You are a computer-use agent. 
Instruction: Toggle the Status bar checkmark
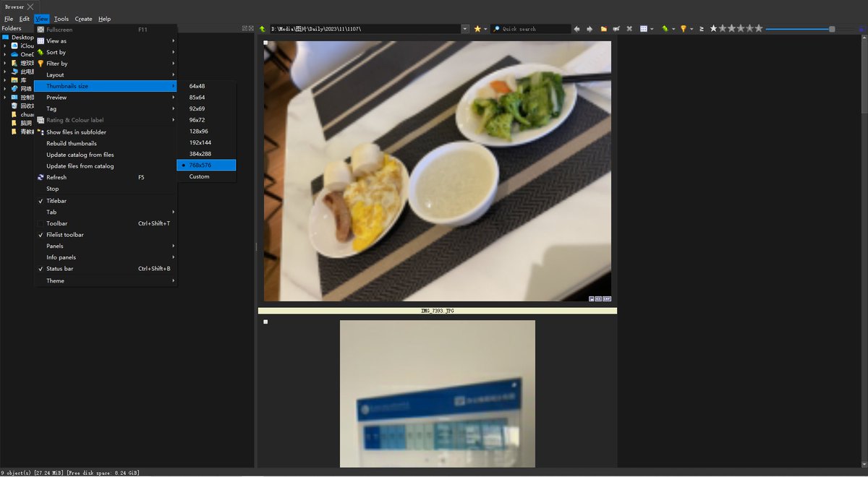(x=41, y=269)
